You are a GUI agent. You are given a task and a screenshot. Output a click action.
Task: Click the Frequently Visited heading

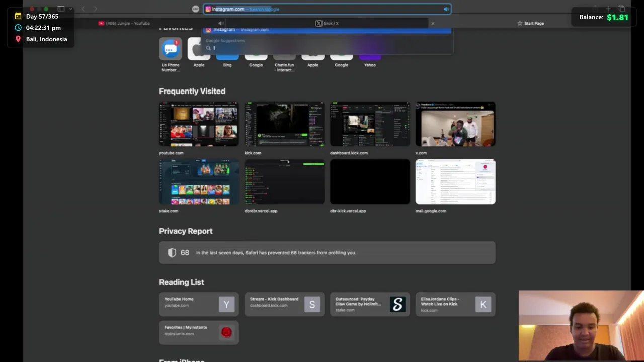(x=192, y=91)
